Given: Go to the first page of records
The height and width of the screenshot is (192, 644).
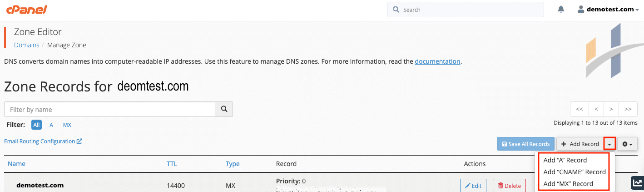Looking at the screenshot, I should click(x=580, y=109).
